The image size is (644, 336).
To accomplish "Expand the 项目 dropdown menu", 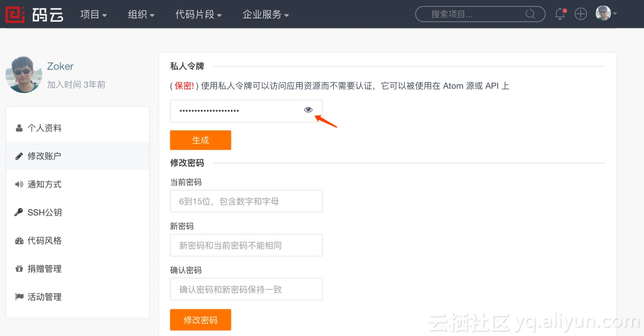I will (x=93, y=15).
